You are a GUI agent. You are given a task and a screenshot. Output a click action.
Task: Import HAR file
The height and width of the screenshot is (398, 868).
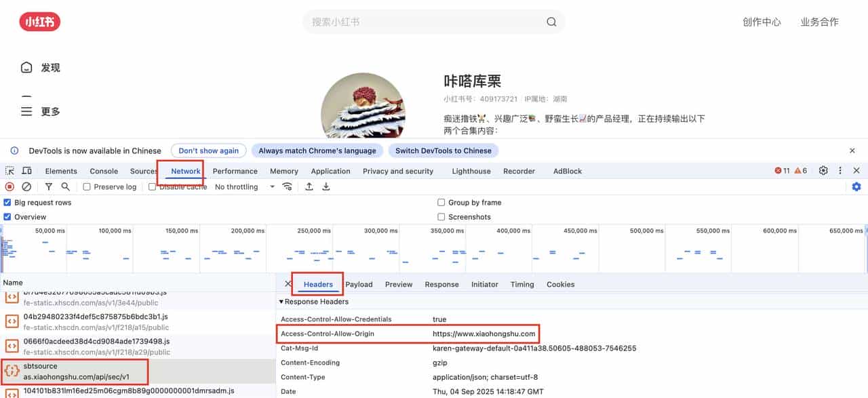(309, 186)
